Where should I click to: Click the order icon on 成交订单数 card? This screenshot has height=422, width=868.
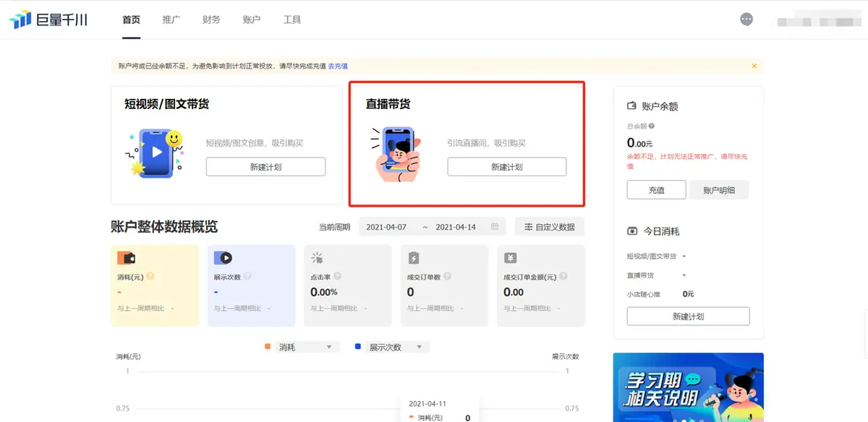coord(414,258)
